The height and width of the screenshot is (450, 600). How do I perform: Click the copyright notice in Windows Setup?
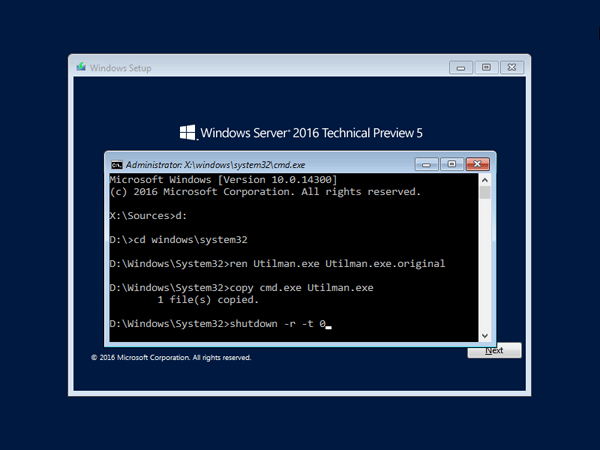(x=171, y=357)
